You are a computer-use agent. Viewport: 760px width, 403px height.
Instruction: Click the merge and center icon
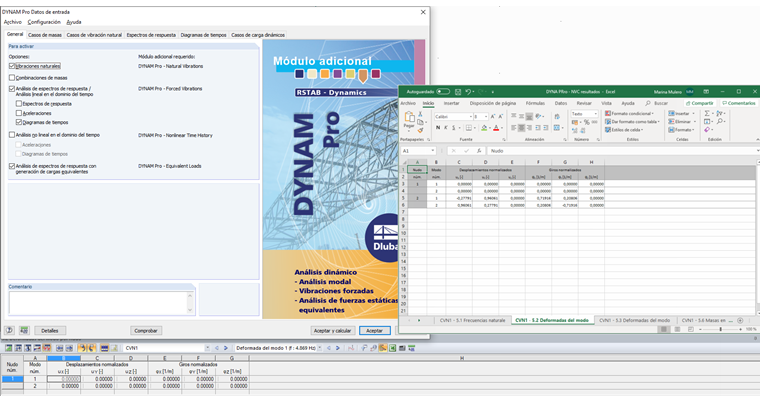[557, 128]
